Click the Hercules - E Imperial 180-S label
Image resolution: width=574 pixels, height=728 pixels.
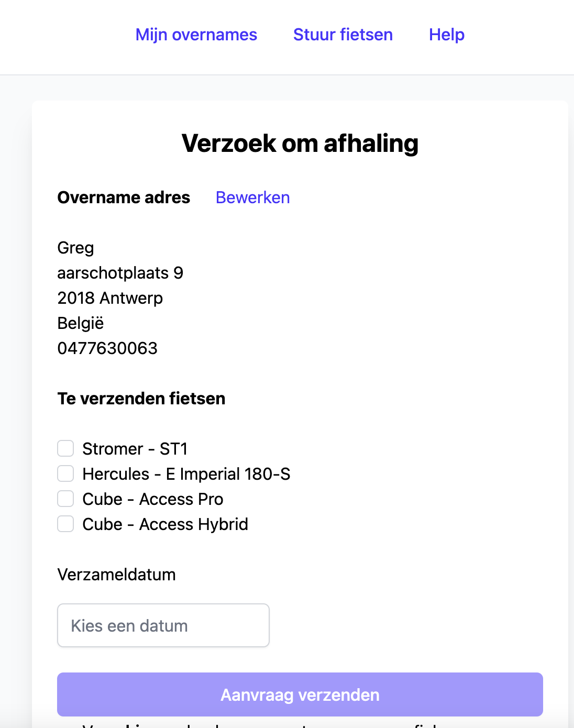click(x=186, y=474)
